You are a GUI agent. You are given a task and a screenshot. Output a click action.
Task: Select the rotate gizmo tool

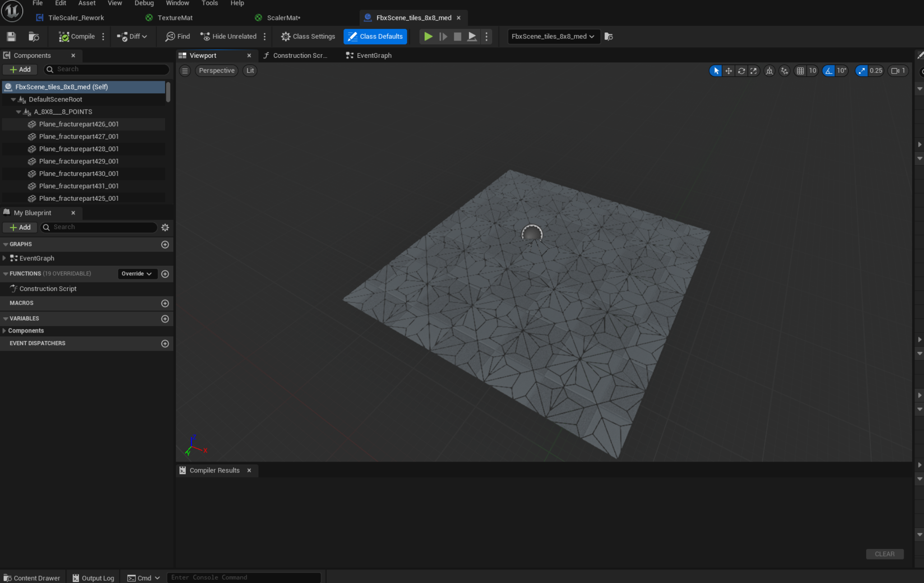[x=741, y=71]
